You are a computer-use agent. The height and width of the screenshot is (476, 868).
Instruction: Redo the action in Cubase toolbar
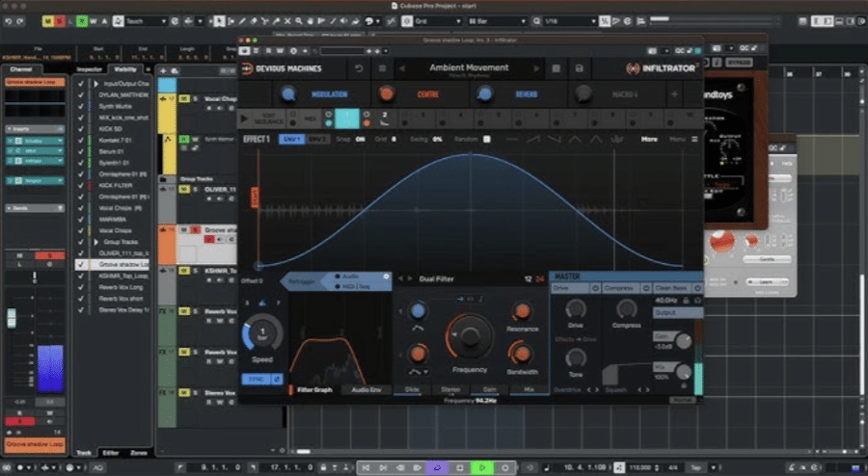click(20, 21)
